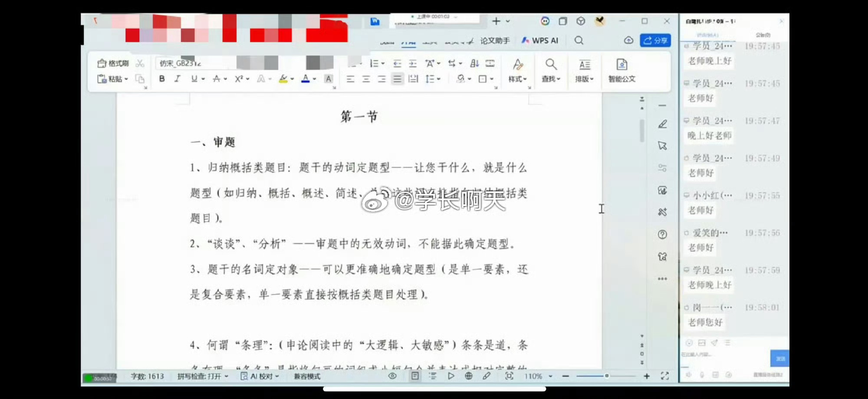Click Smart Document (智能公文) button
This screenshot has width=868, height=399.
click(621, 70)
